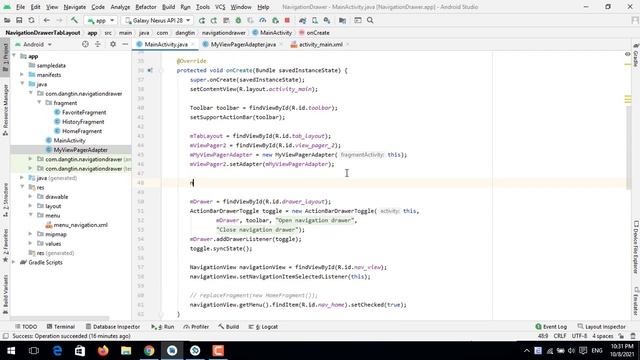Select HomeFragment in project tree
Screen dimensions: 640x360
click(x=82, y=131)
